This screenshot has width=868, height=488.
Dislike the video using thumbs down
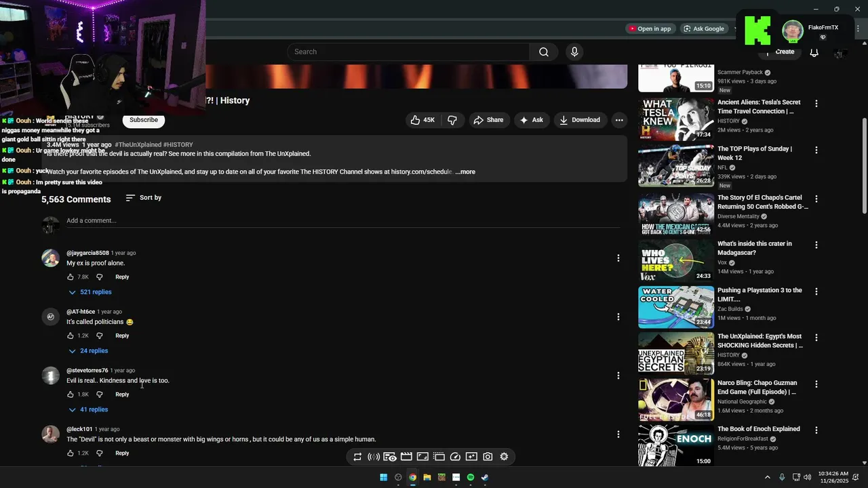pyautogui.click(x=452, y=120)
